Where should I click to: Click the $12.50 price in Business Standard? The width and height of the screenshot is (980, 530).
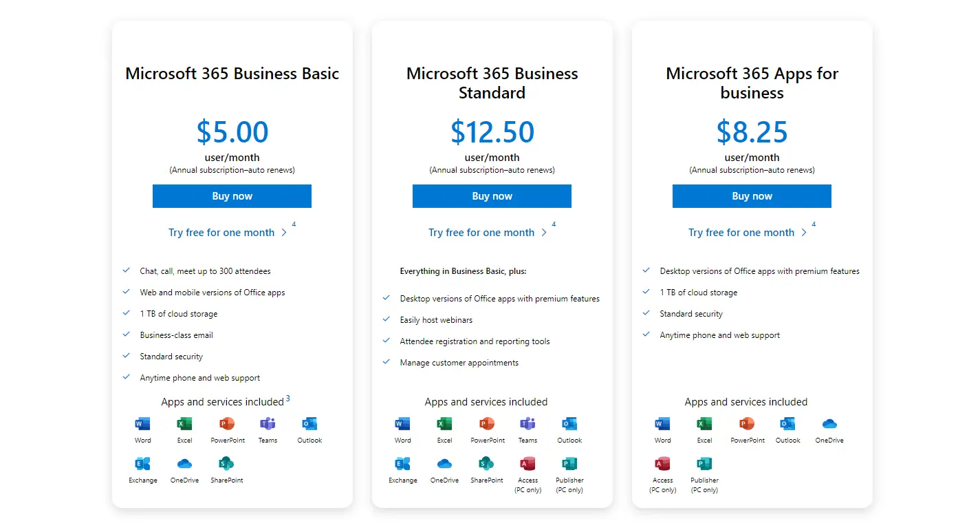pos(492,131)
